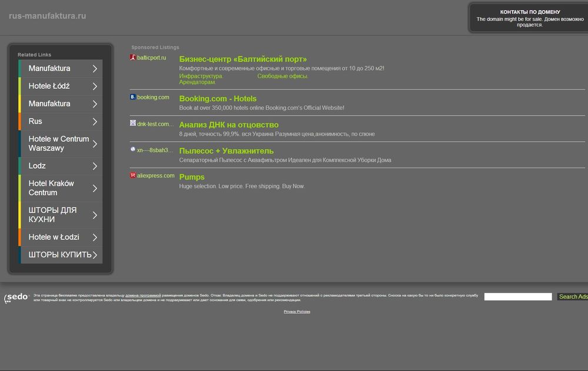
Task: Click the Sedo logo in footer
Action: coord(16,298)
